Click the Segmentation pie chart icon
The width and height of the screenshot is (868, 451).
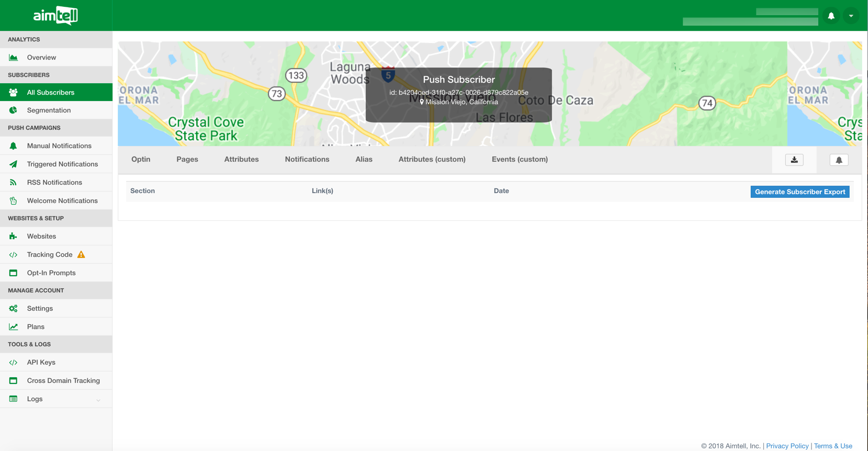[13, 110]
